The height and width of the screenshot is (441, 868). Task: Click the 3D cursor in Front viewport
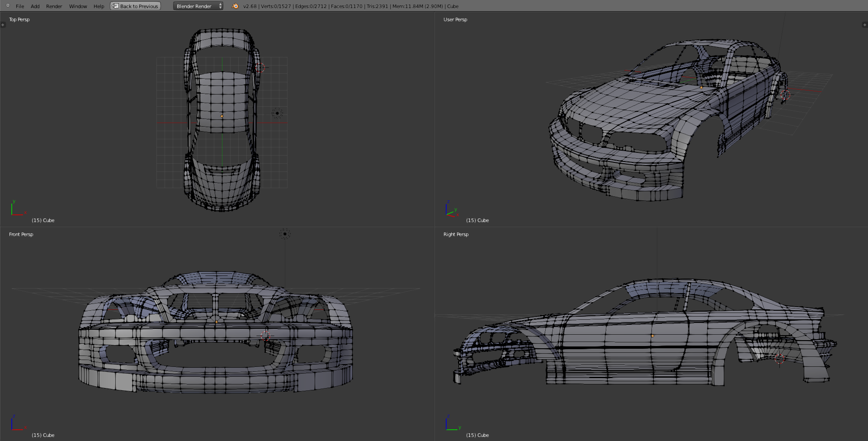[265, 335]
